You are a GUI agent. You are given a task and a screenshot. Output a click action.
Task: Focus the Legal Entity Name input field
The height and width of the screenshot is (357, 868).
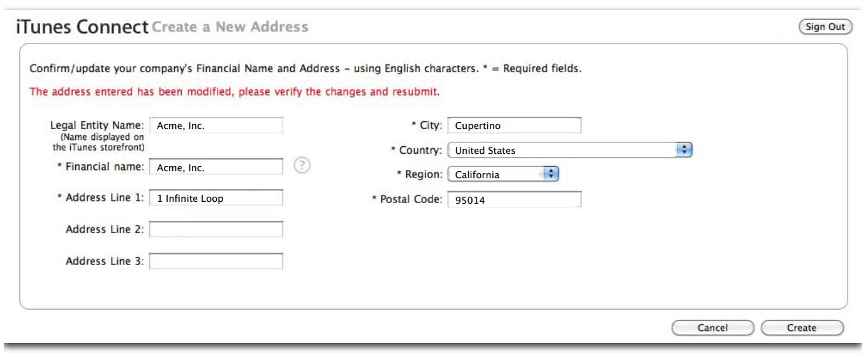coord(216,126)
